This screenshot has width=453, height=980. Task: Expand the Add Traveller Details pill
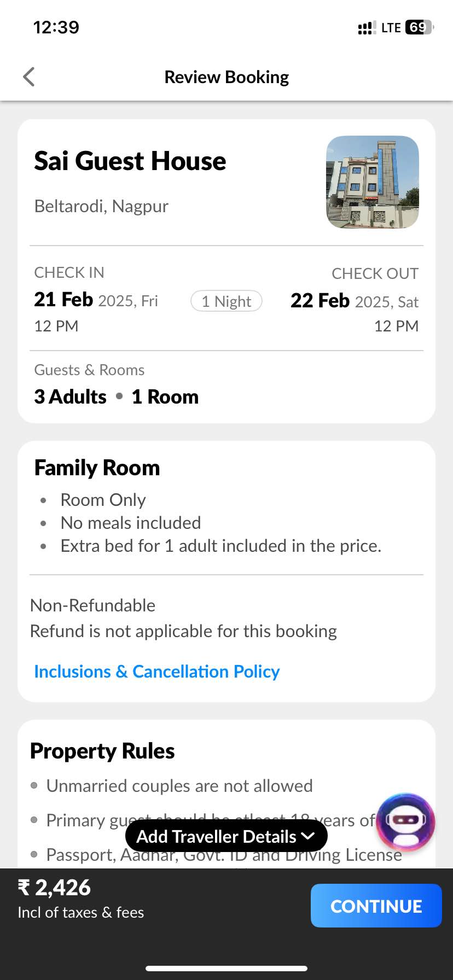coord(226,836)
